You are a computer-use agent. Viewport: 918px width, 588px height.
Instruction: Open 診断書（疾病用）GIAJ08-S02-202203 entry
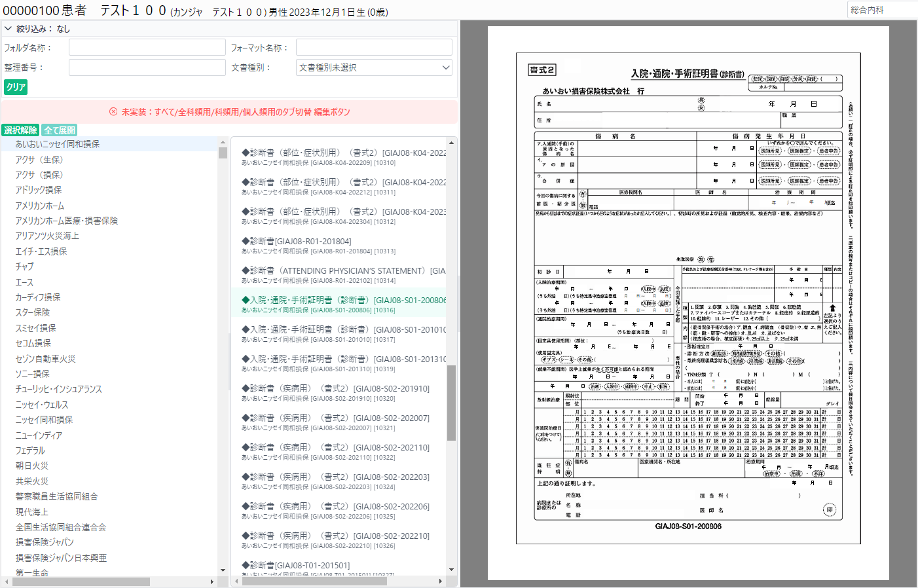(339, 481)
